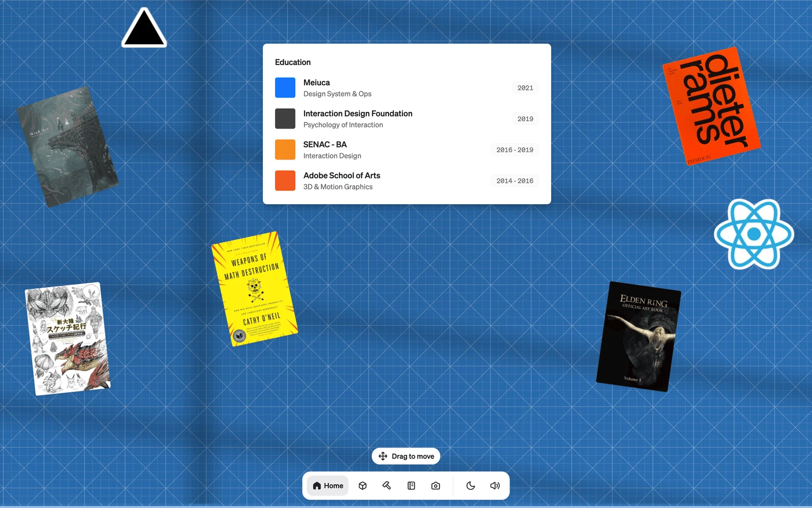This screenshot has width=812, height=508.
Task: Click the 2016 - 2019 badge
Action: [x=515, y=150]
